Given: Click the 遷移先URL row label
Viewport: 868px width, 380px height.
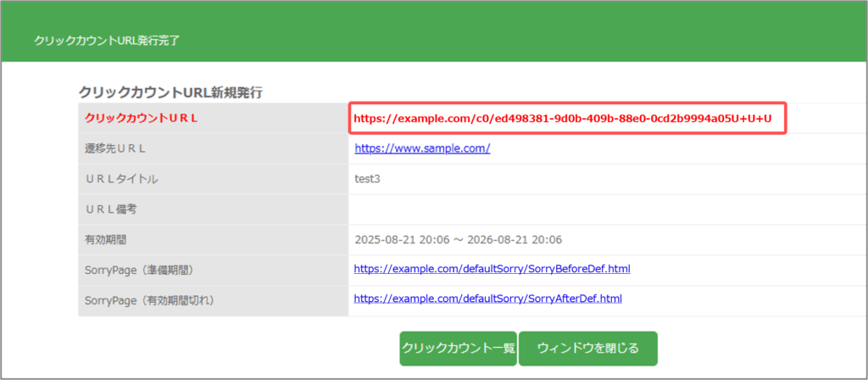Looking at the screenshot, I should (x=115, y=149).
